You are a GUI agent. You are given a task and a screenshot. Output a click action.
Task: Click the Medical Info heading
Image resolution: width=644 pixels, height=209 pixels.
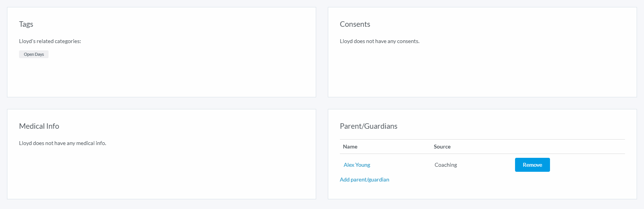[39, 126]
